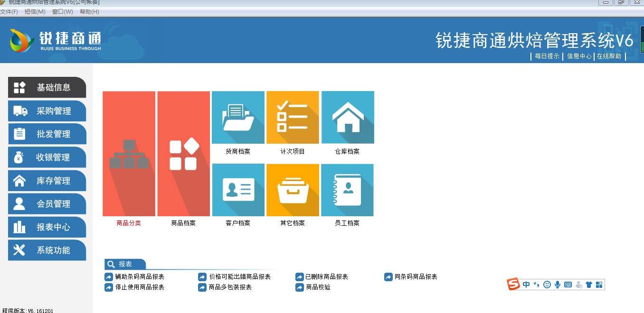This screenshot has height=313, width=644.
Task: Open the 计次项目 checklist tile
Action: (x=293, y=117)
